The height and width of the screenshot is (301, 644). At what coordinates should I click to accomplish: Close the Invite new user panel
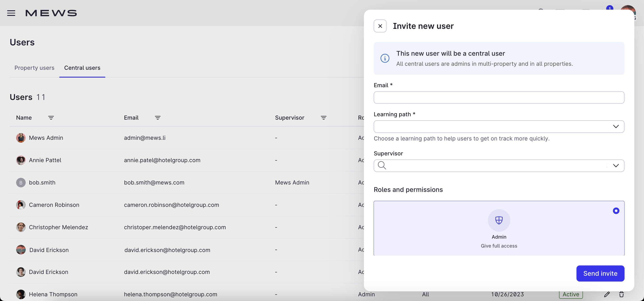tap(380, 26)
